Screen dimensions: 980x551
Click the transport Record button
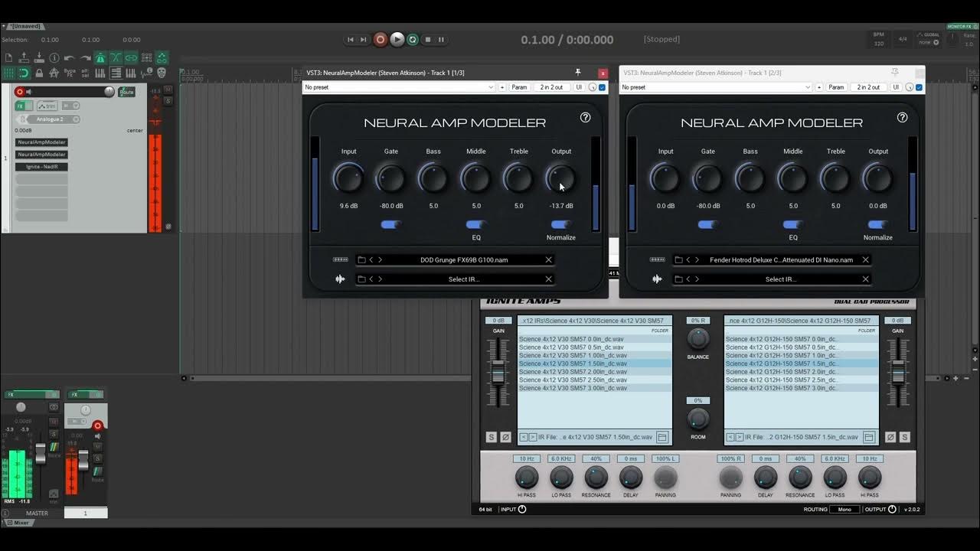click(381, 39)
